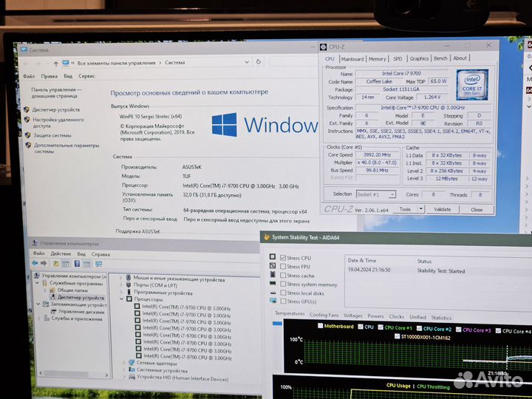Click the blue help question-mark toolbar icon
This screenshot has height=399, width=532.
[x=77, y=263]
